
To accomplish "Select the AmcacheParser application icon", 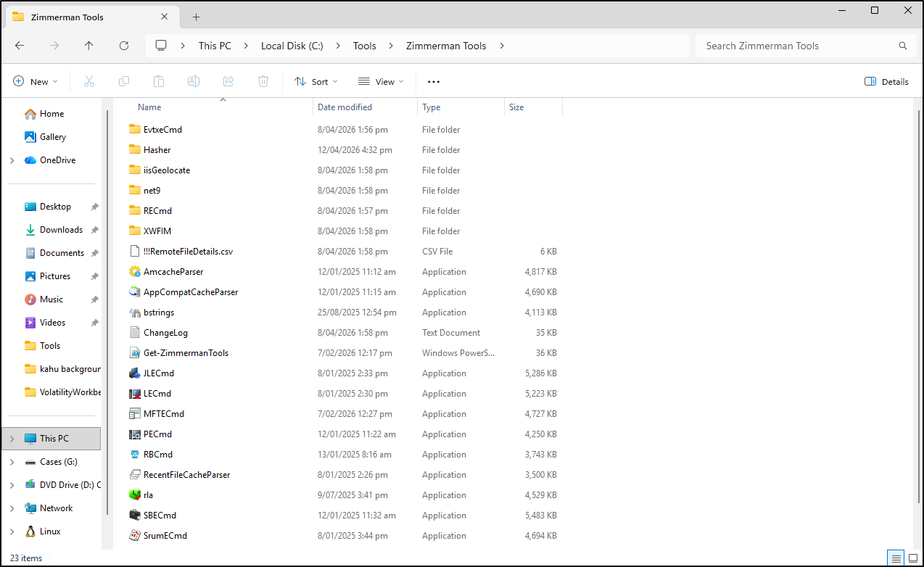I will tap(134, 272).
